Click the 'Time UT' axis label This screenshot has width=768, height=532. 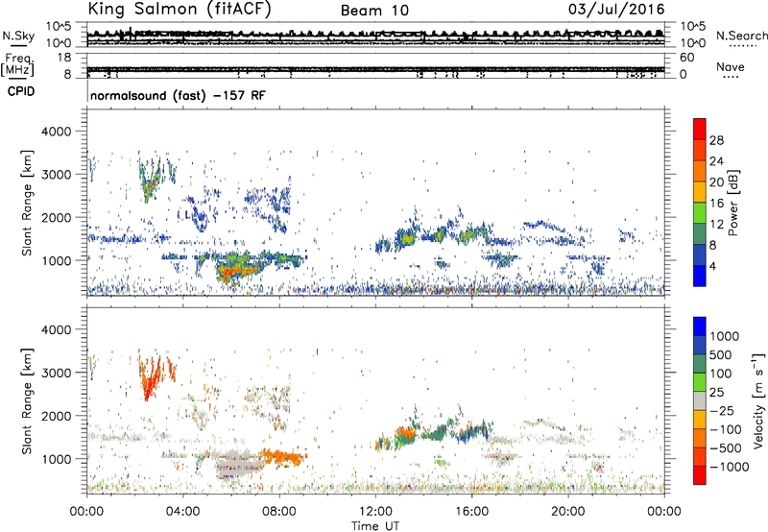(x=375, y=526)
